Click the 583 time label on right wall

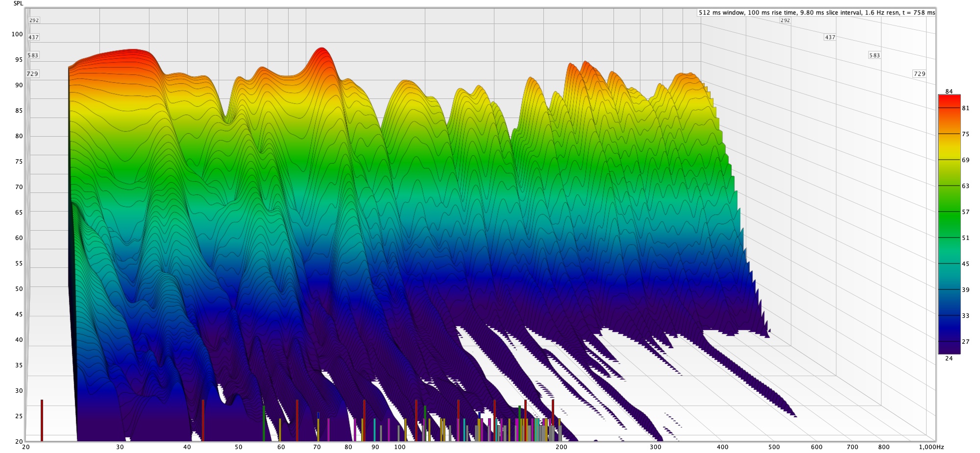[874, 55]
